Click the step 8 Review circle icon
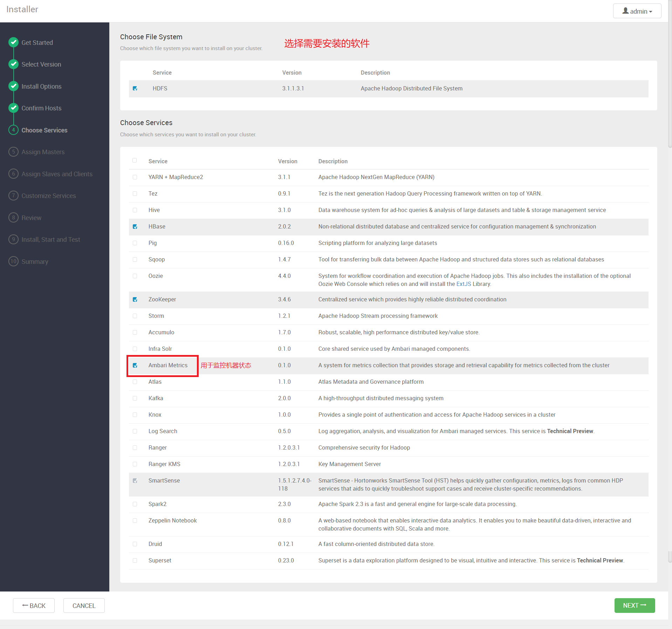This screenshot has width=672, height=629. pyautogui.click(x=13, y=218)
